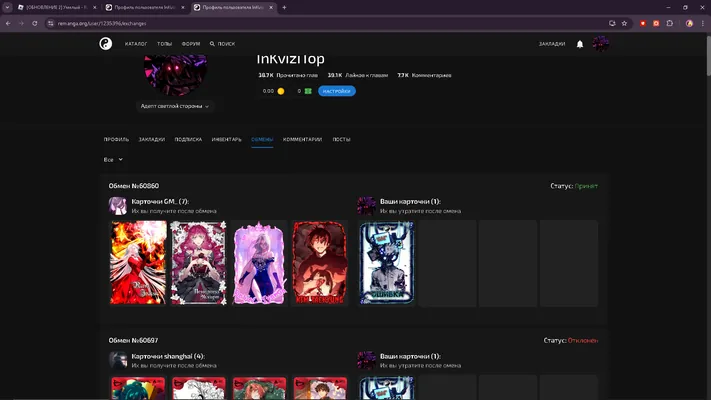Viewport: 711px width, 400px height.
Task: Open user avatar menu in header
Action: (x=600, y=44)
